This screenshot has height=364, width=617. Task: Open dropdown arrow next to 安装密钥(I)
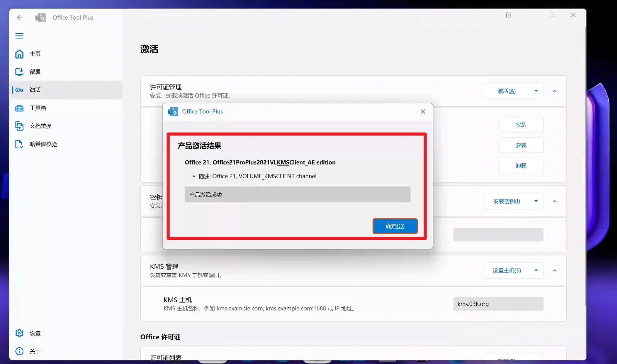click(x=536, y=201)
